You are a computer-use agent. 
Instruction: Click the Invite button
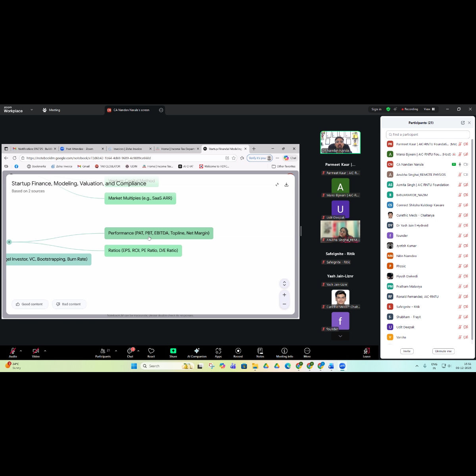pyautogui.click(x=407, y=351)
